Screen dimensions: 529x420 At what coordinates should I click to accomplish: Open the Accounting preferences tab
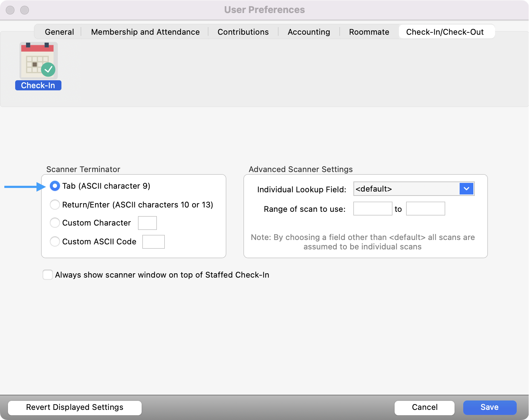pyautogui.click(x=309, y=32)
